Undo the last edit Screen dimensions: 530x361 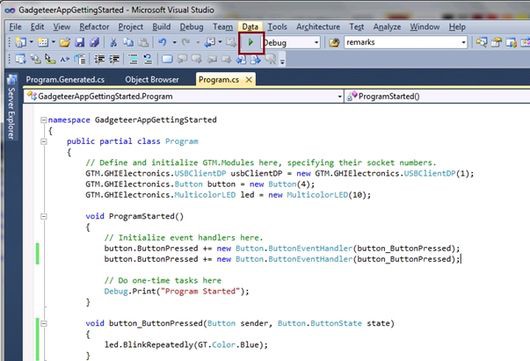tap(163, 42)
